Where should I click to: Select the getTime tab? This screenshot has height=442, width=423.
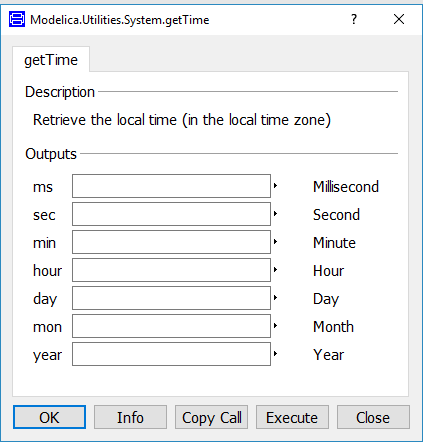pyautogui.click(x=51, y=60)
